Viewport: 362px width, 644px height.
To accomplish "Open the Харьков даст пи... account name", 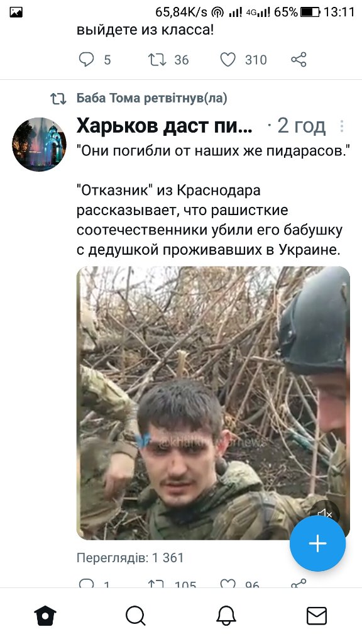I will pos(165,126).
